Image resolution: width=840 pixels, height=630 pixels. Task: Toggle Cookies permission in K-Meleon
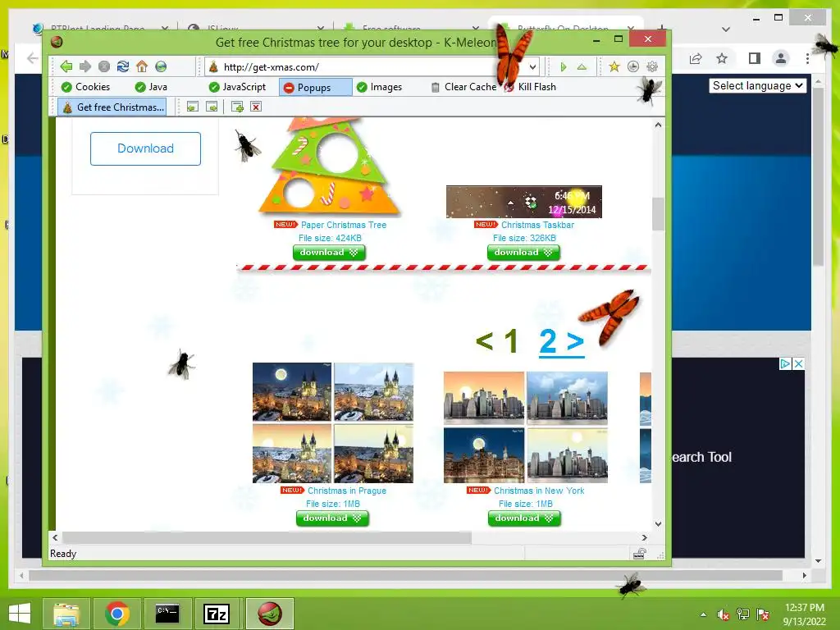[85, 87]
